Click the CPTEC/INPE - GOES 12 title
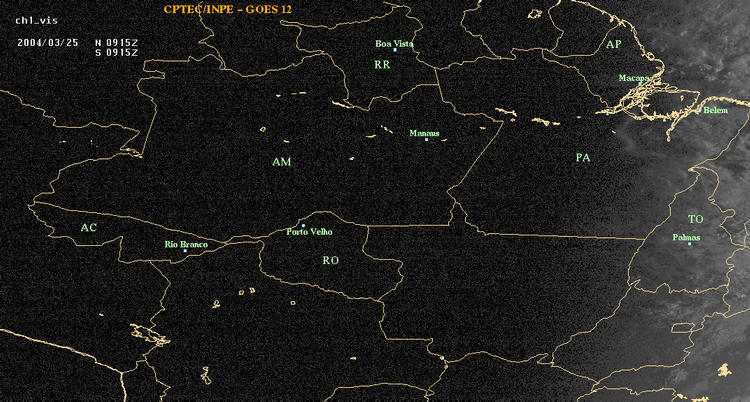This screenshot has height=402, width=750. [x=228, y=9]
